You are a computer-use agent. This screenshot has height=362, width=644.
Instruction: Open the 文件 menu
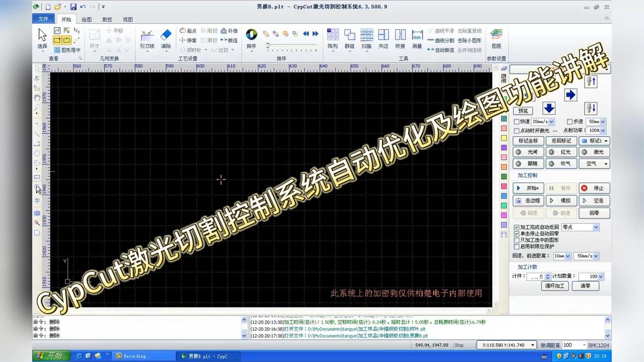pyautogui.click(x=43, y=19)
